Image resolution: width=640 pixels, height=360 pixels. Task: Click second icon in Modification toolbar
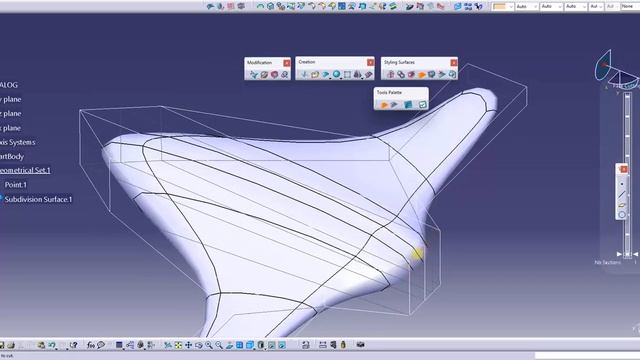point(264,75)
